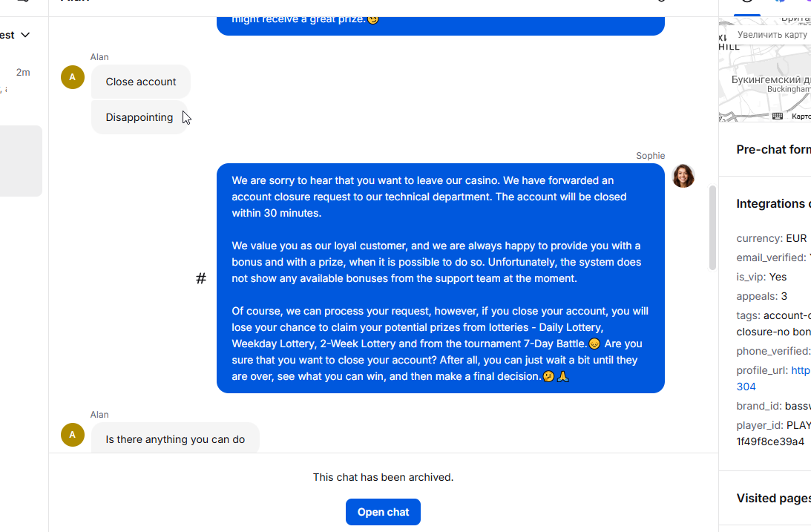The height and width of the screenshot is (532, 811).
Task: Open the profile_url link
Action: (x=800, y=370)
